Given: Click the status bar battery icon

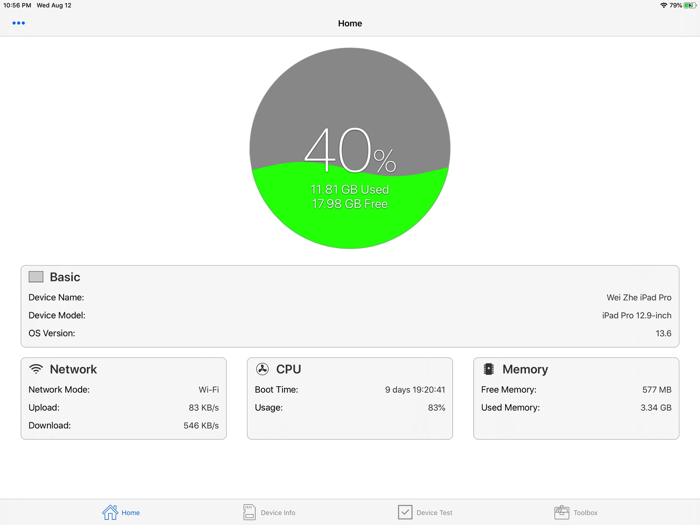Looking at the screenshot, I should pyautogui.click(x=690, y=5).
